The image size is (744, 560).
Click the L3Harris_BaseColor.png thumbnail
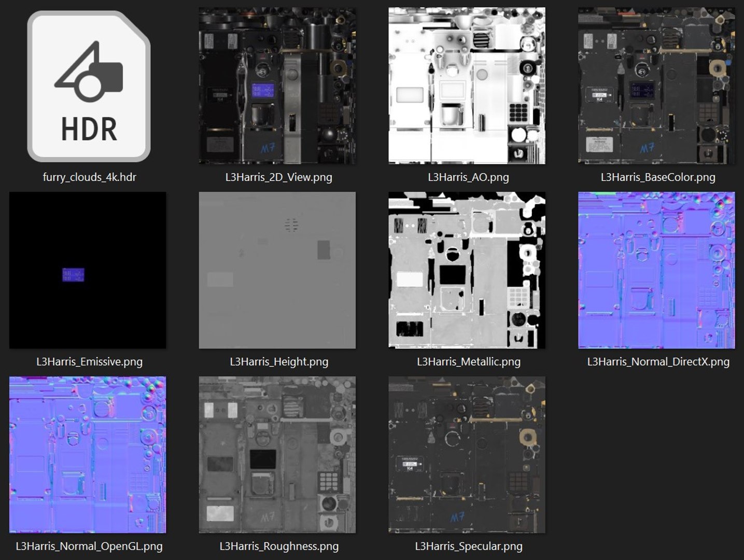pos(657,86)
